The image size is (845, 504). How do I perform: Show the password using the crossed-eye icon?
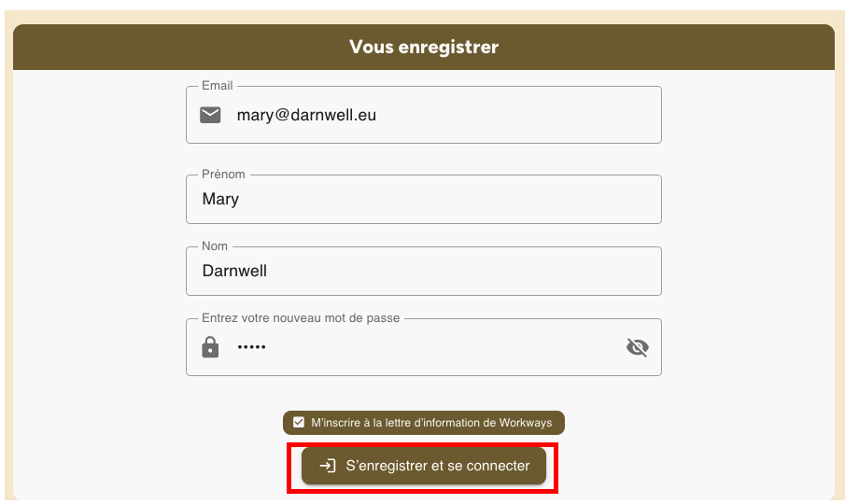637,348
